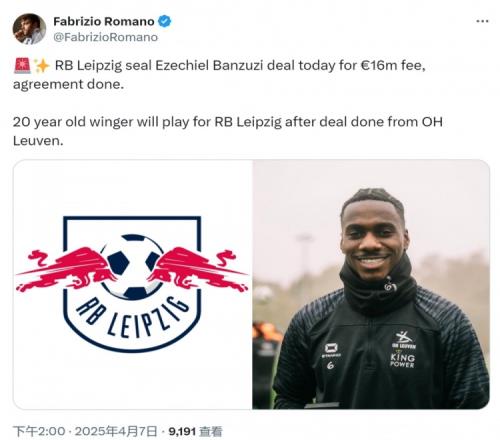Open the three-dot more options menu
500x440 pixels.
pos(482,21)
